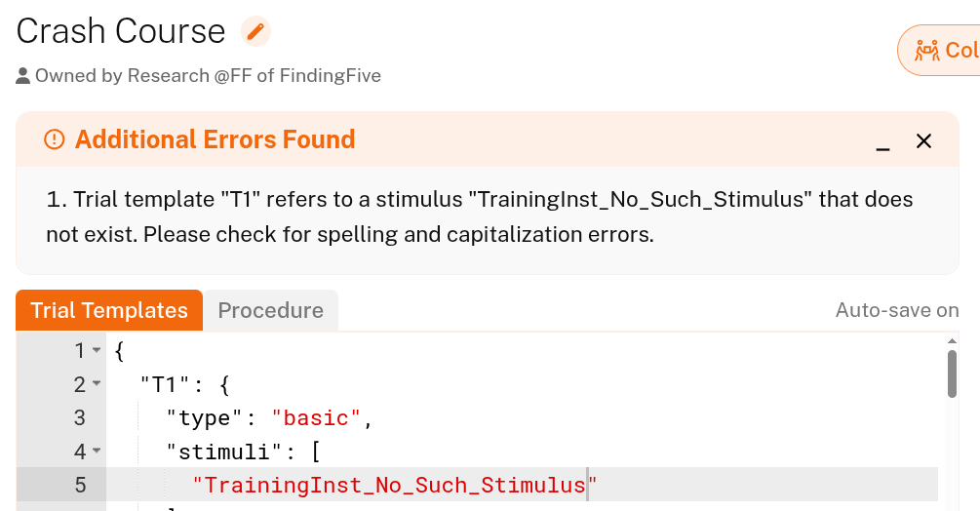The image size is (980, 511).
Task: Collapse the T1 block on line 2
Action: (x=97, y=385)
